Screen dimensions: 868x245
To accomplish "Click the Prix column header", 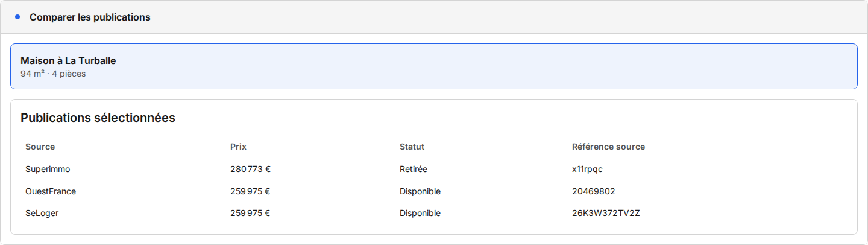I will 238,147.
